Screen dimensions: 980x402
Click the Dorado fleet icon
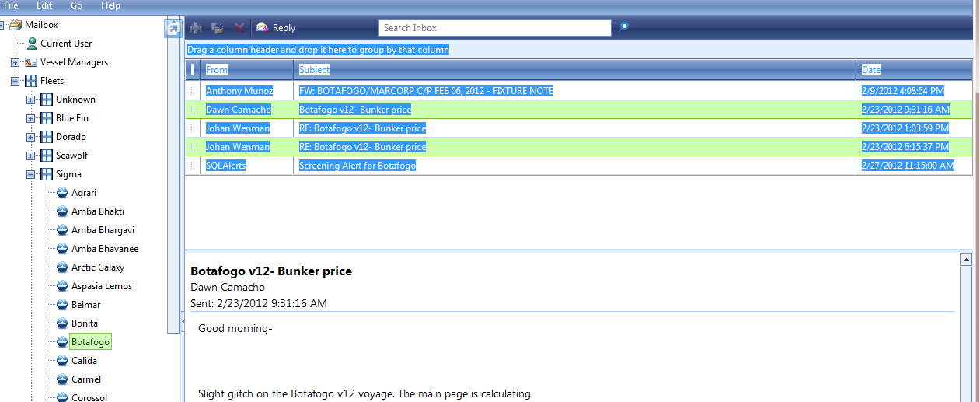(47, 137)
